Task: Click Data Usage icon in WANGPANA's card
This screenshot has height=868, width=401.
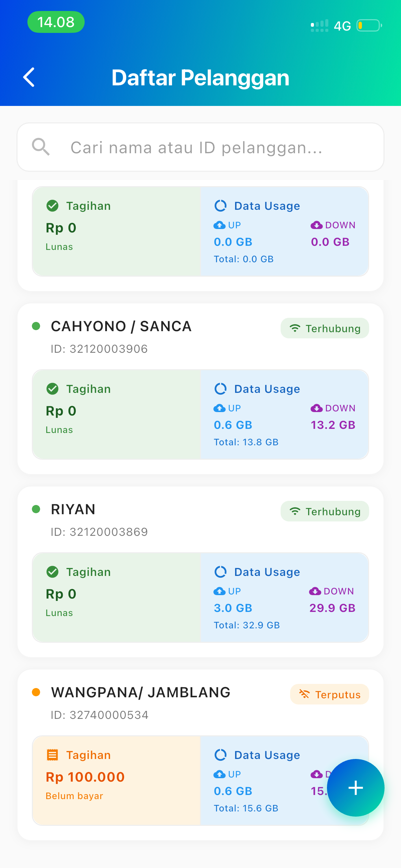Action: (220, 755)
